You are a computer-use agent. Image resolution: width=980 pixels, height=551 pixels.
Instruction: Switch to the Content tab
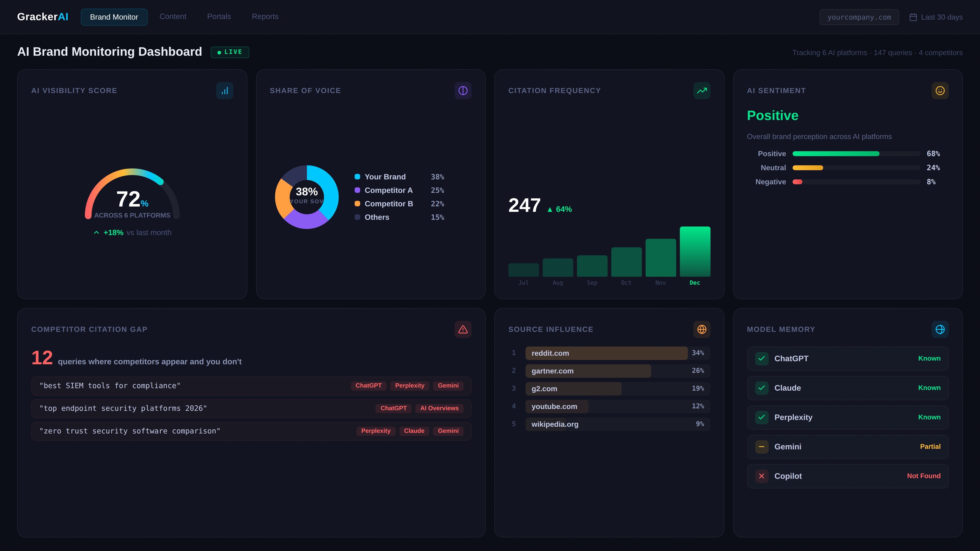173,17
